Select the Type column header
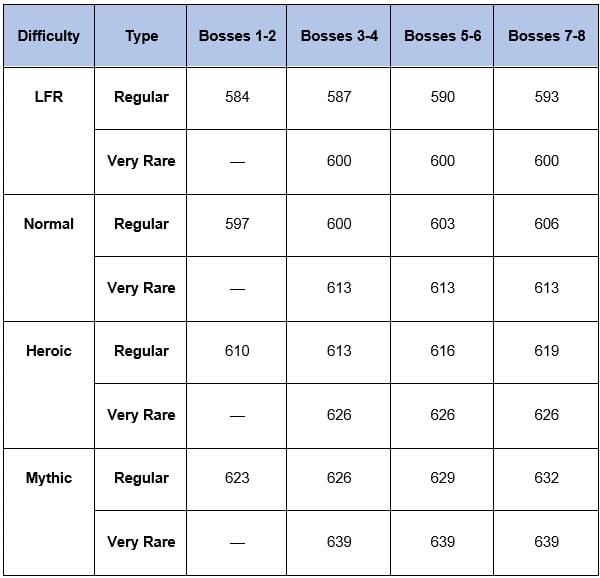The width and height of the screenshot is (600, 578). (141, 36)
